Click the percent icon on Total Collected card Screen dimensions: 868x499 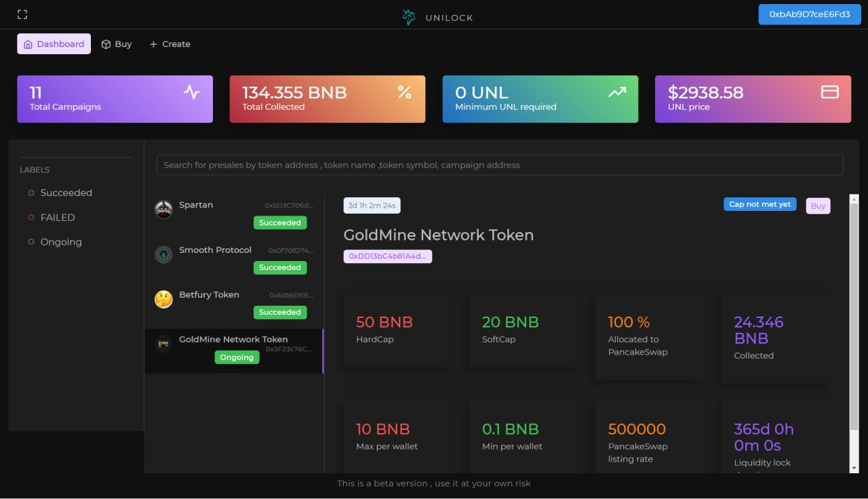(x=404, y=92)
